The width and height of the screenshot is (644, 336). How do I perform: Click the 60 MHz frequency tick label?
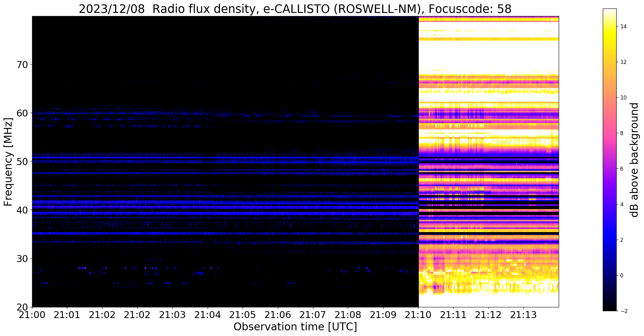(22, 113)
